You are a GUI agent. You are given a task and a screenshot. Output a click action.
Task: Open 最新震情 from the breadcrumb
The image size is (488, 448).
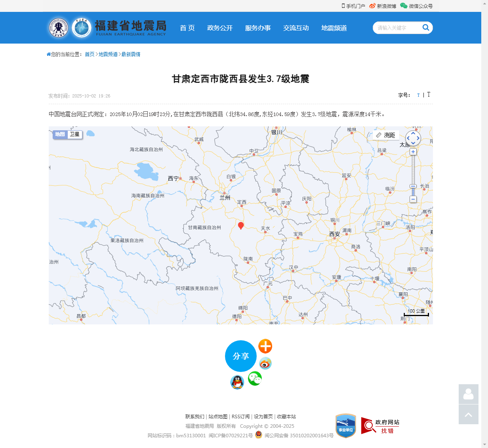pyautogui.click(x=131, y=54)
